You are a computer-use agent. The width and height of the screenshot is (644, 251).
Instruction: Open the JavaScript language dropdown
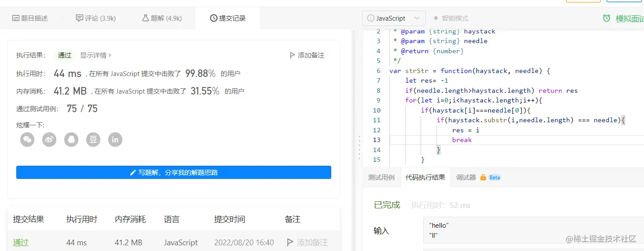coord(394,18)
